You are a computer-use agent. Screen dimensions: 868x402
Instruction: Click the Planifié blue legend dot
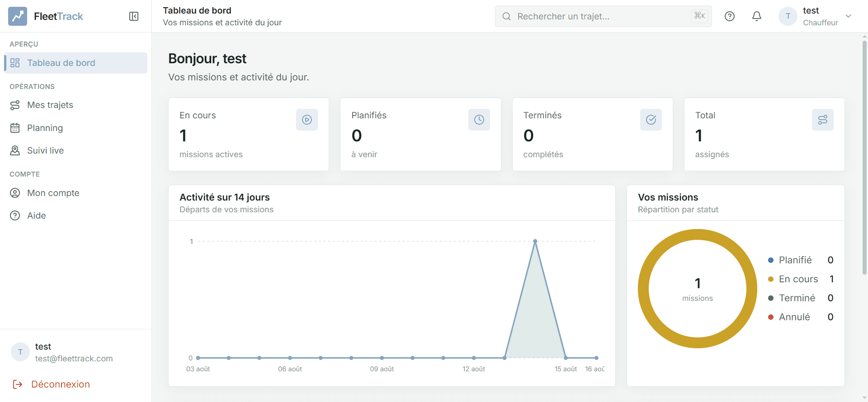point(771,260)
